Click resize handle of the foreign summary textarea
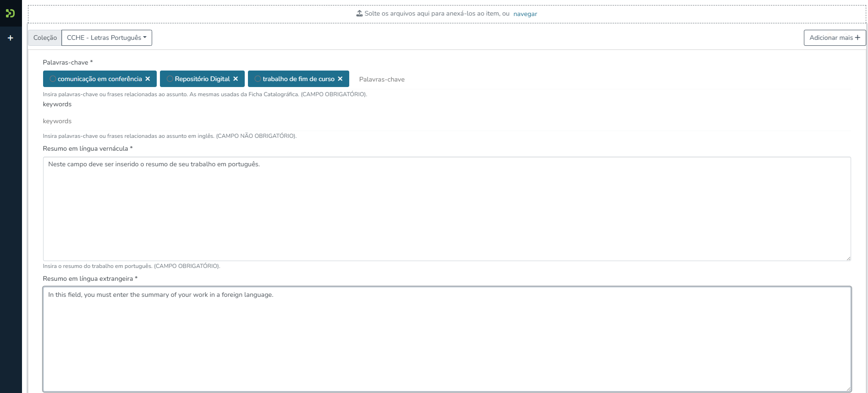Image resolution: width=868 pixels, height=393 pixels. (848, 389)
